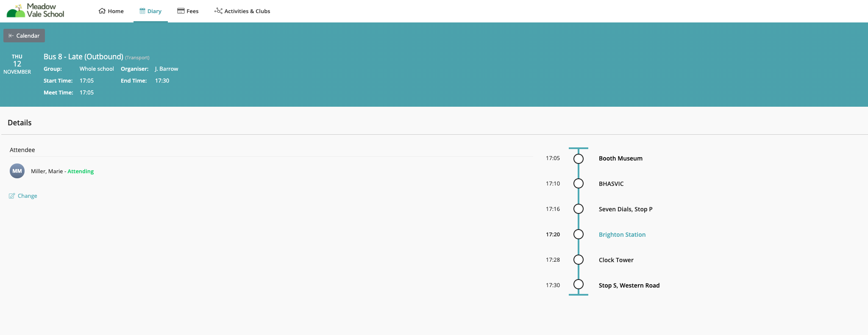Click the Clock Tower stop name
The height and width of the screenshot is (335, 868).
pyautogui.click(x=616, y=260)
